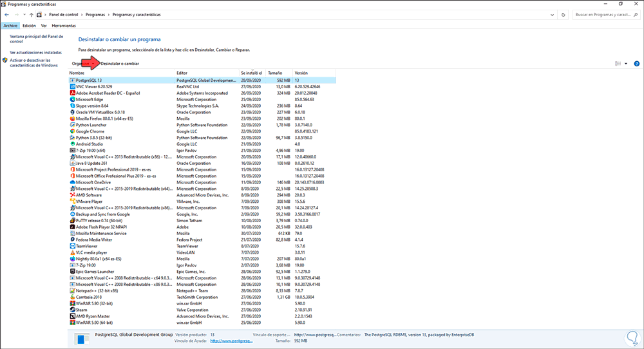644x349 pixels.
Task: Select the Microsoft OneDrive cloud icon
Action: click(73, 182)
